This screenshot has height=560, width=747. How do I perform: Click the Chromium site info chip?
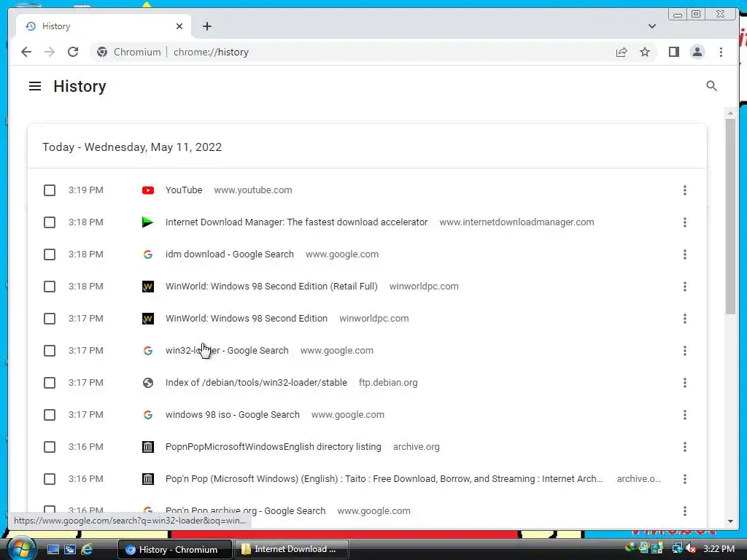pos(128,52)
